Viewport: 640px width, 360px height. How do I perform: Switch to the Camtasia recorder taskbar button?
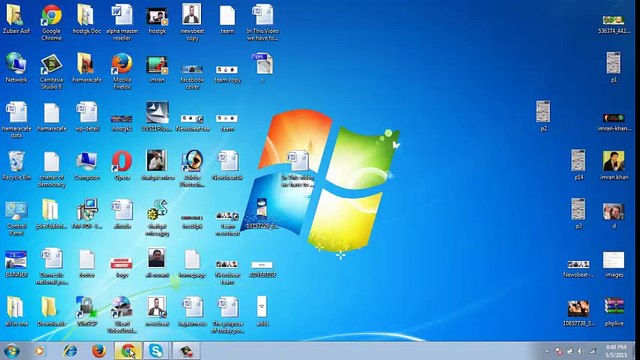(186, 351)
